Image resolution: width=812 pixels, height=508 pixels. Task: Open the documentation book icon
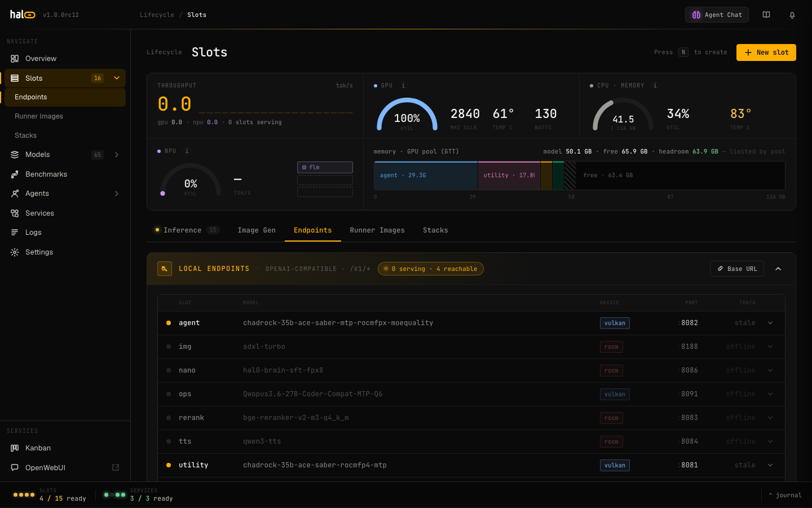click(766, 15)
